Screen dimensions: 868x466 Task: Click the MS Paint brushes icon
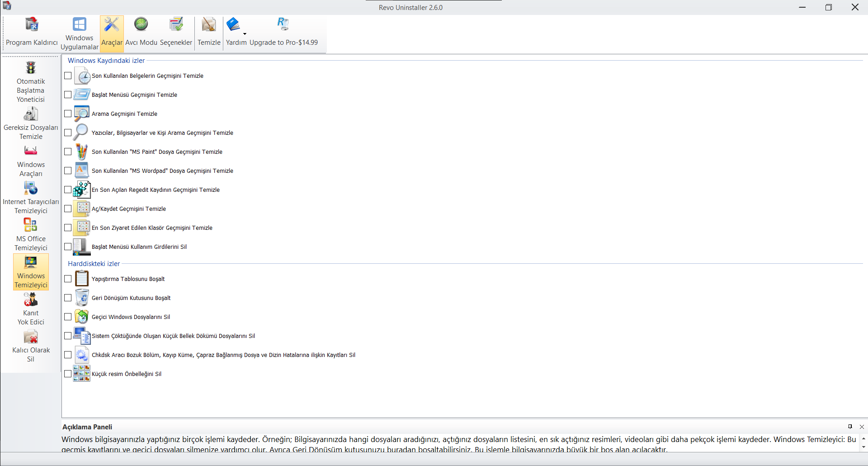[x=82, y=152]
